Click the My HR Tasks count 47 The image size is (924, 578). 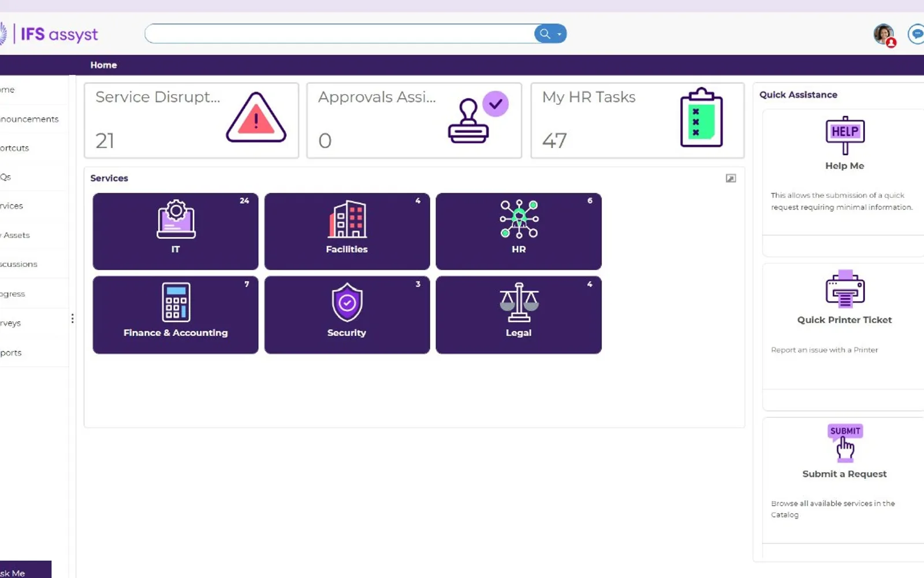(x=554, y=140)
